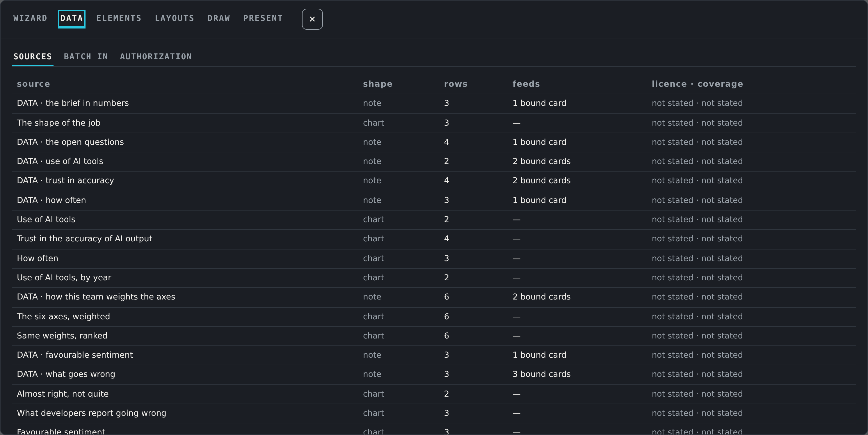Close the panel with the X button
Image resolution: width=868 pixels, height=435 pixels.
(x=312, y=19)
